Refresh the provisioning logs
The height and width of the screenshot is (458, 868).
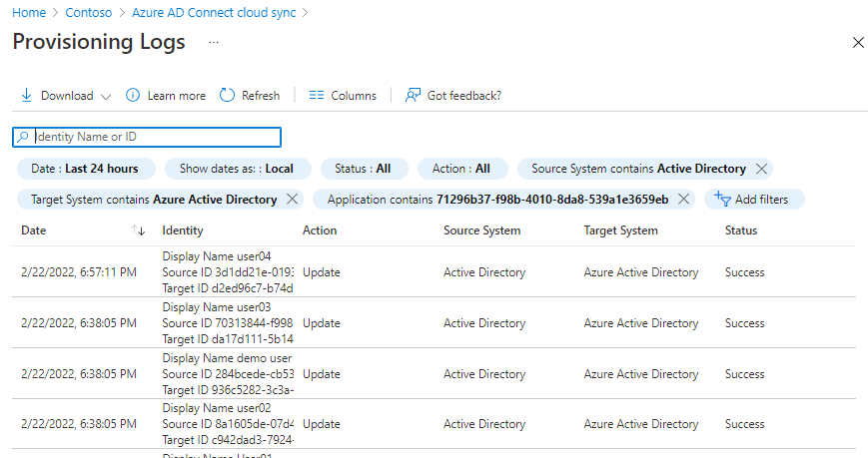[250, 96]
